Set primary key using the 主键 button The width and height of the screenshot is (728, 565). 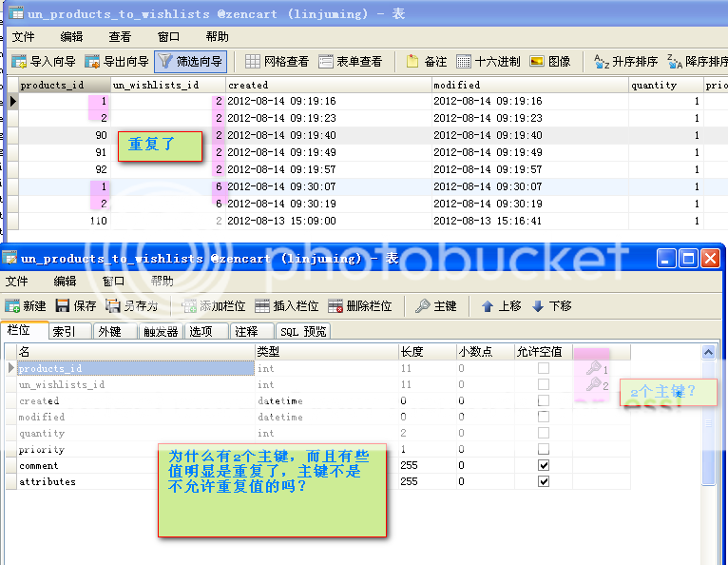pos(436,306)
